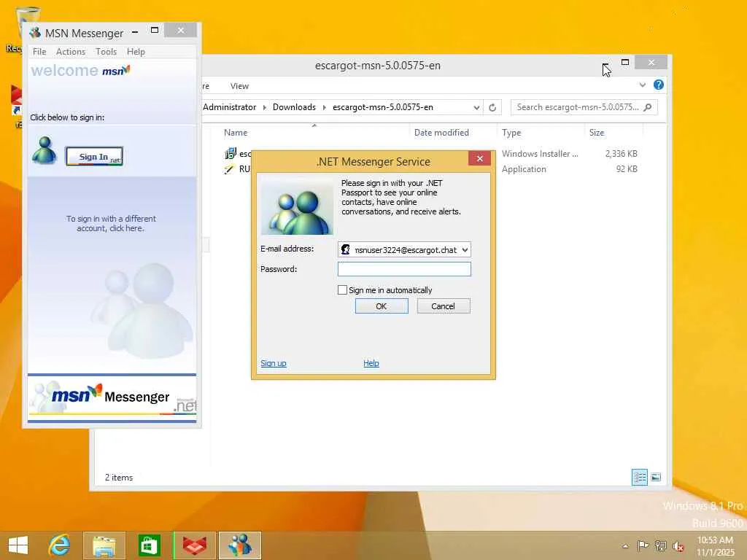Expand the arrow after Downloads breadcrumb

(325, 107)
